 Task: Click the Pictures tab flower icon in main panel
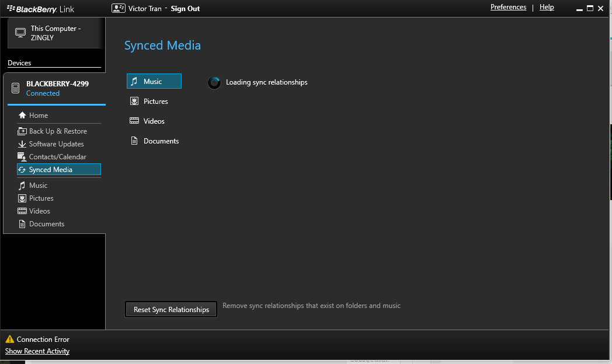134,101
